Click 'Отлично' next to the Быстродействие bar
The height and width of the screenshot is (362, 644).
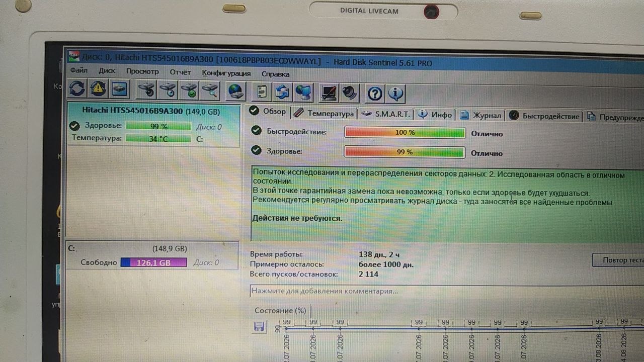pos(487,134)
